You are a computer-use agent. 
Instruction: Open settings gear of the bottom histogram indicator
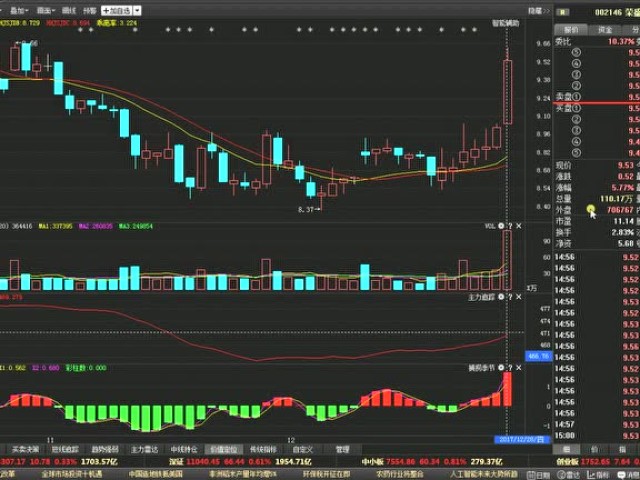(x=501, y=368)
